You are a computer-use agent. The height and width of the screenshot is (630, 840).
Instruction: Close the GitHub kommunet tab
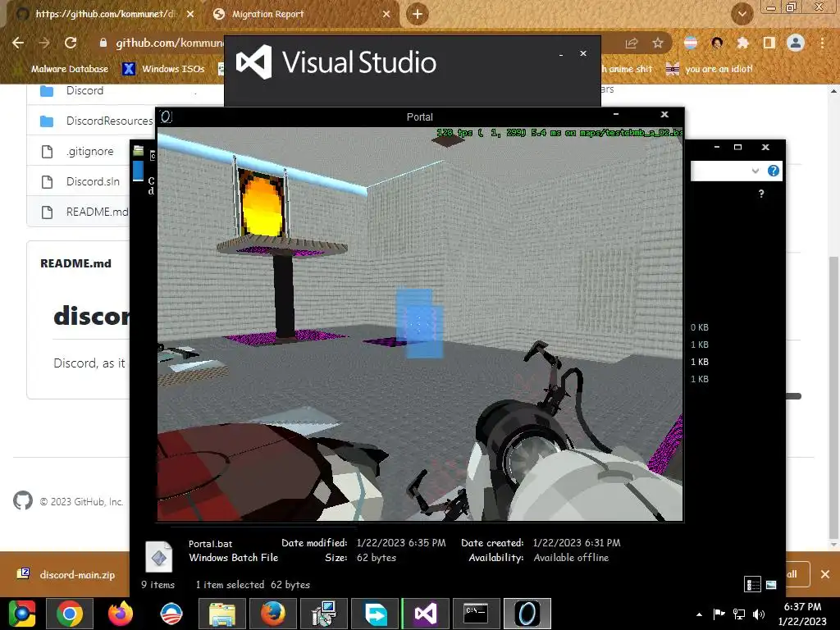(190, 14)
